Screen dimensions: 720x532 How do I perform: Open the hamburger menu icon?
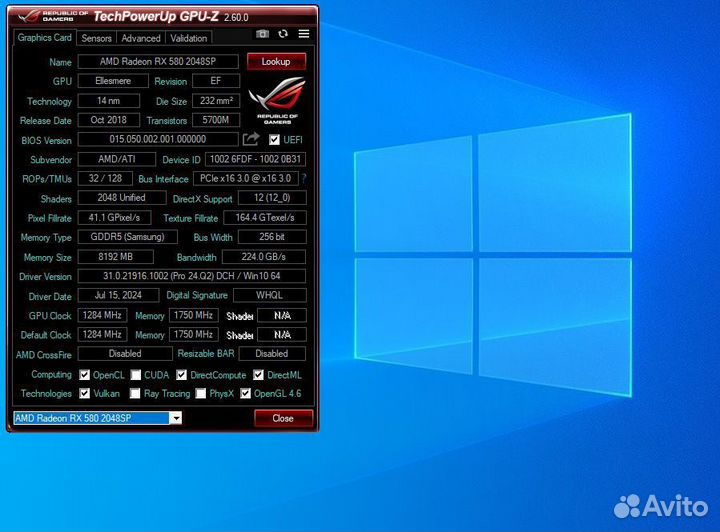(304, 34)
